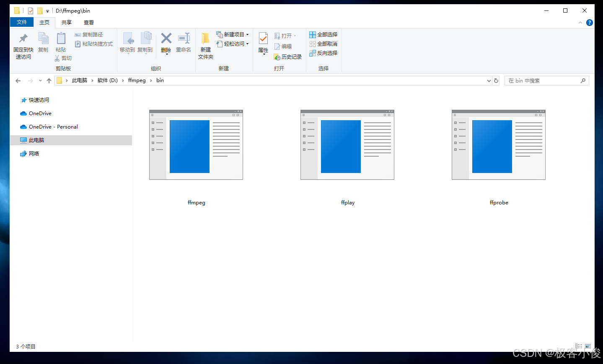Click the Back navigation arrow

pos(18,81)
